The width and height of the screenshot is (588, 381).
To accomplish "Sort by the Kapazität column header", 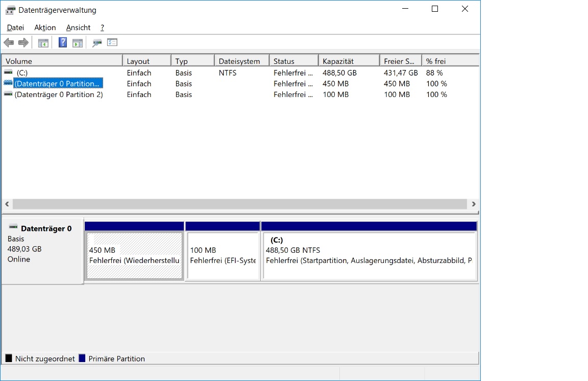I will pos(349,61).
